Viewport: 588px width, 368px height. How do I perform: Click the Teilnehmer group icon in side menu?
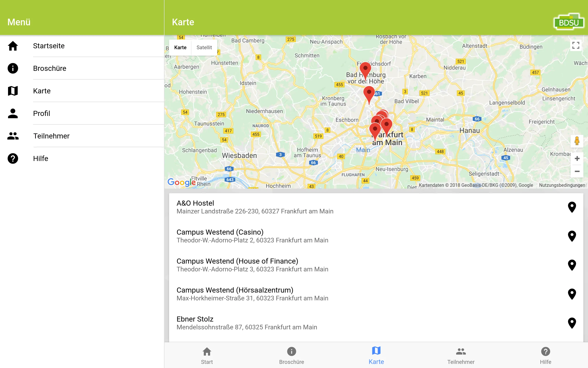13,136
